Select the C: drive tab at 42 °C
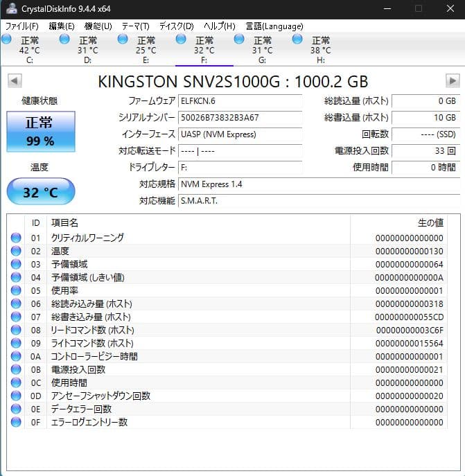This screenshot has width=465, height=476. (x=30, y=50)
